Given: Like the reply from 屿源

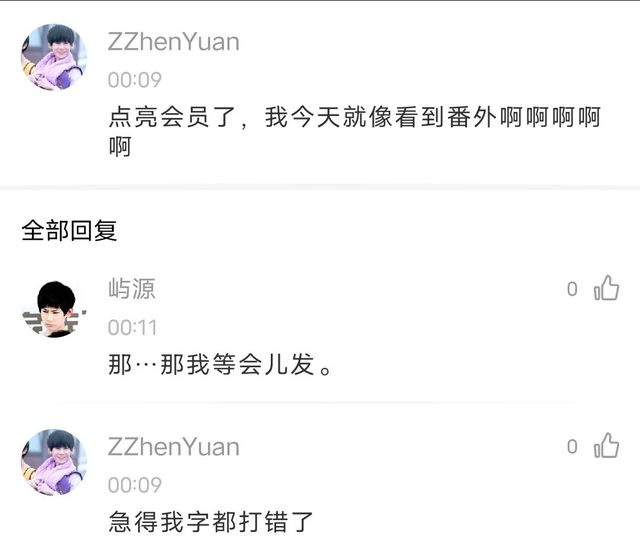Looking at the screenshot, I should (x=607, y=288).
